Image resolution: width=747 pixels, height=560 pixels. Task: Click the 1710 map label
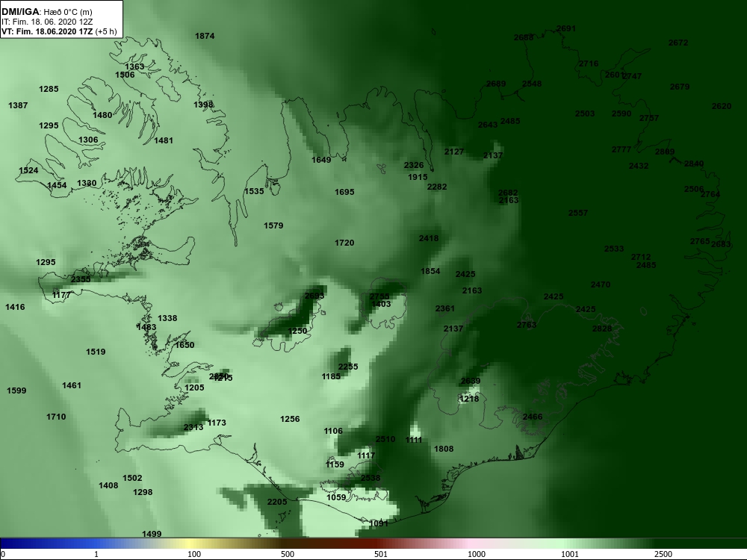pyautogui.click(x=56, y=417)
